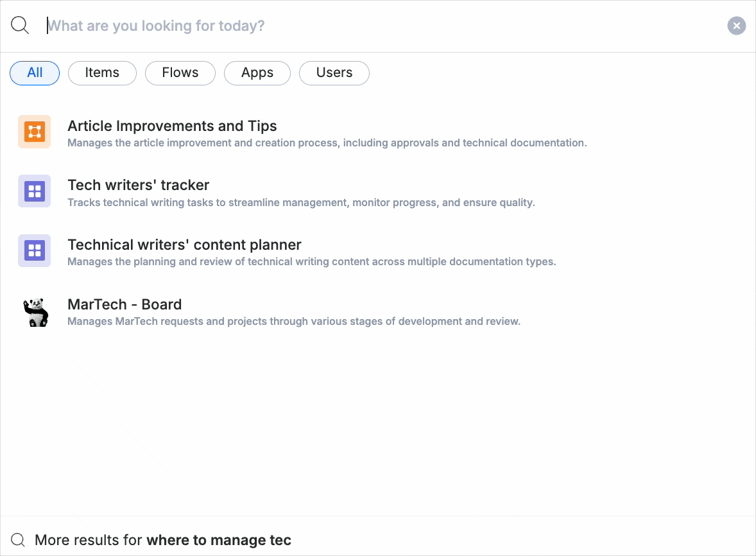Screen dimensions: 756x556
Task: Show more results for 'where to manage tec'
Action: point(163,539)
